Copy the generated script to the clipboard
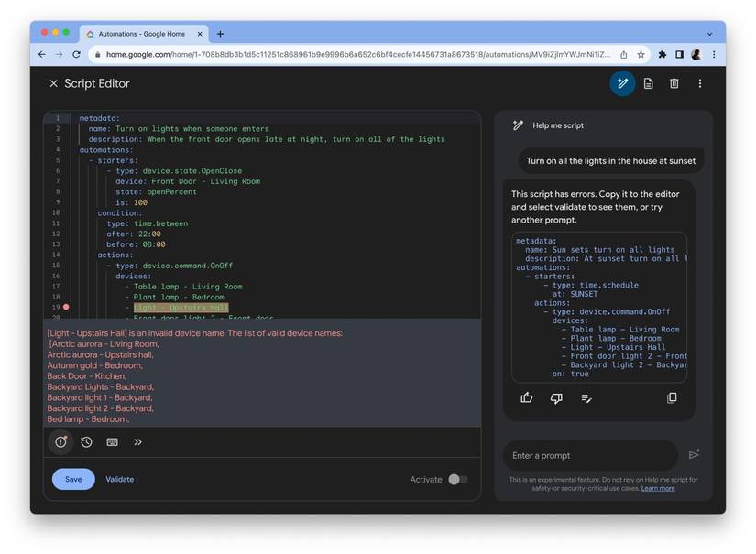The height and width of the screenshot is (554, 756). tap(672, 398)
